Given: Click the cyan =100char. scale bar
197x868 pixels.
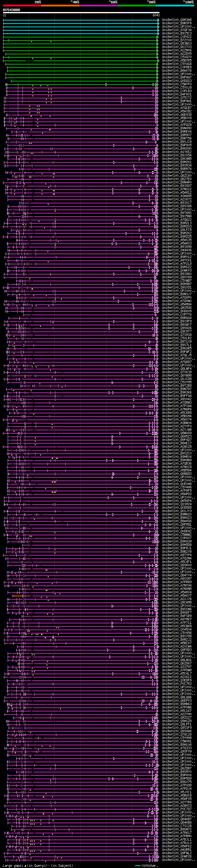Looking at the screenshot, I should point(138,866).
